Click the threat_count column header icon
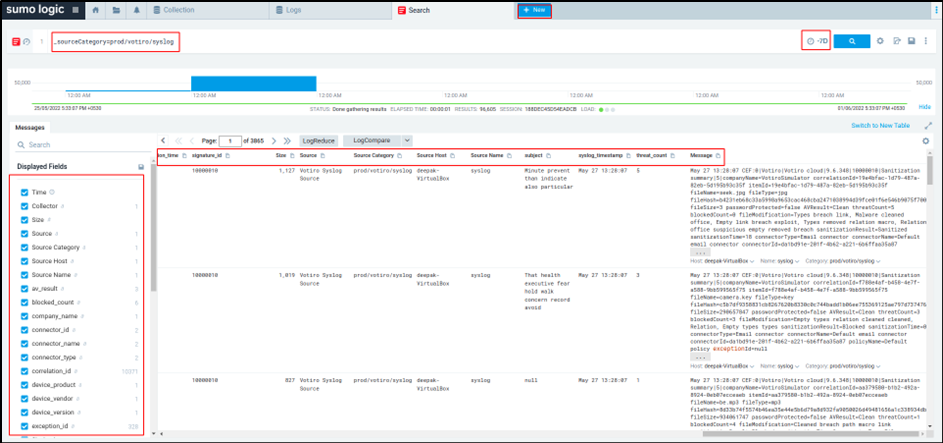The image size is (943, 443). click(673, 156)
